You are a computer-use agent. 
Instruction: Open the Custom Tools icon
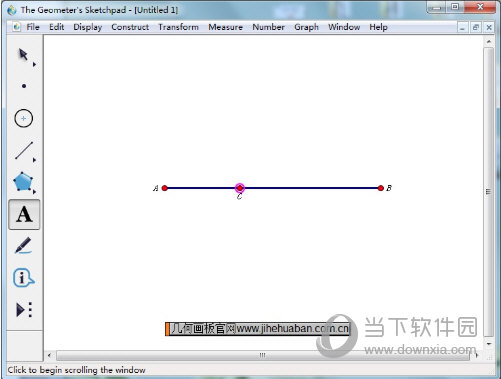(24, 310)
